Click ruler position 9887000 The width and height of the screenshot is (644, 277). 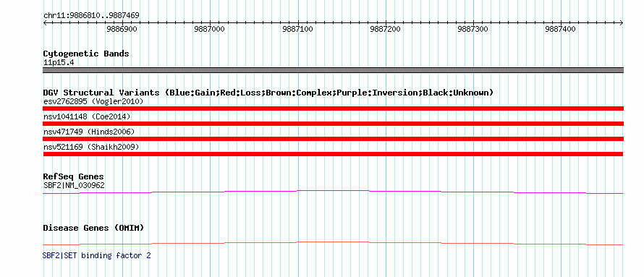(209, 29)
